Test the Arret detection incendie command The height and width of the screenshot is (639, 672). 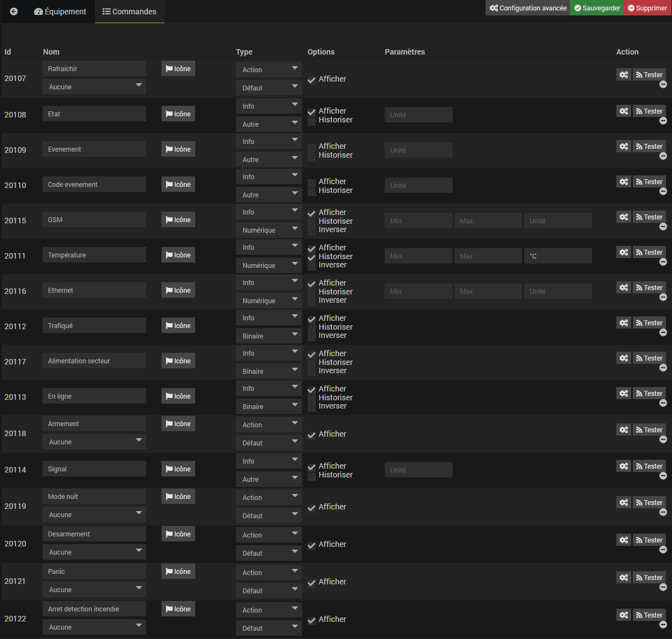(x=649, y=615)
